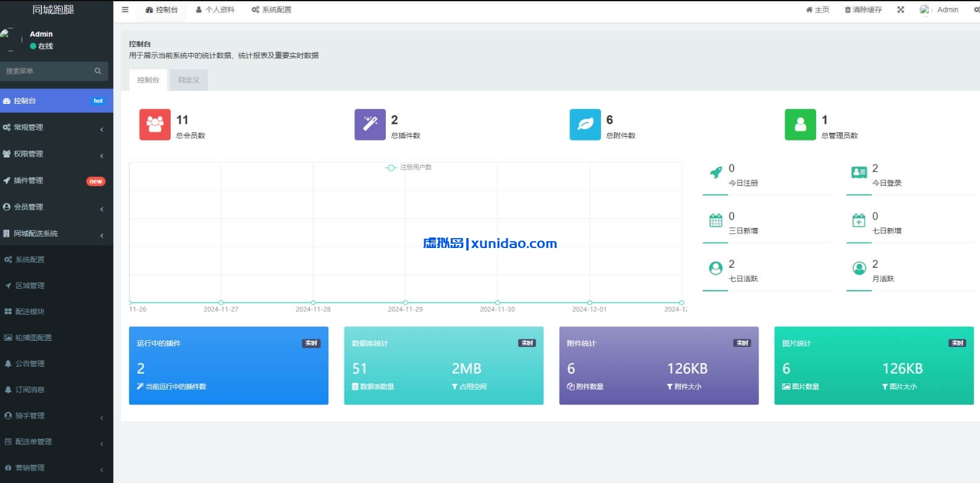Click the purple magic wand plugins icon
The width and height of the screenshot is (980, 483).
pos(370,125)
